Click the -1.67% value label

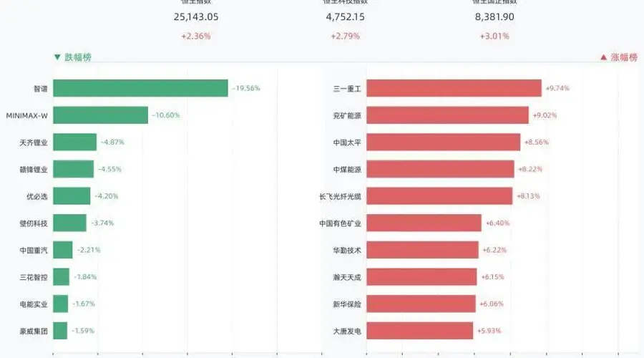84,304
